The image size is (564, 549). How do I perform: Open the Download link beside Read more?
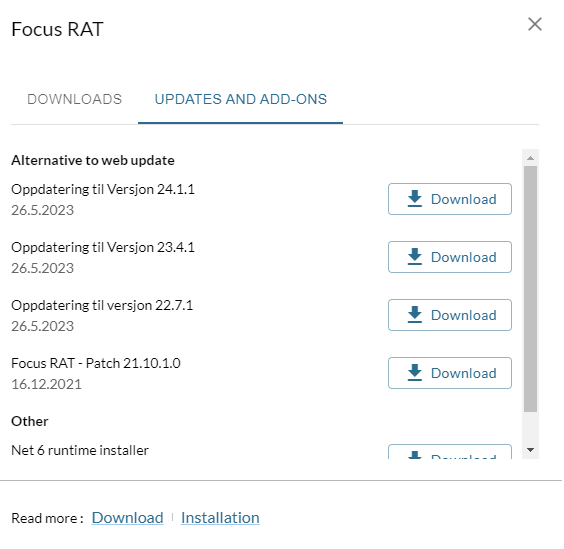click(127, 518)
